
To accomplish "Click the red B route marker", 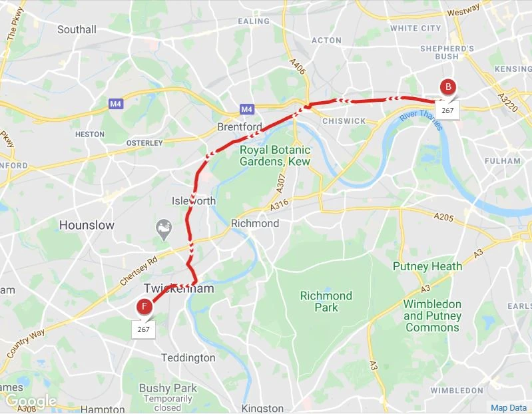I will click(448, 87).
